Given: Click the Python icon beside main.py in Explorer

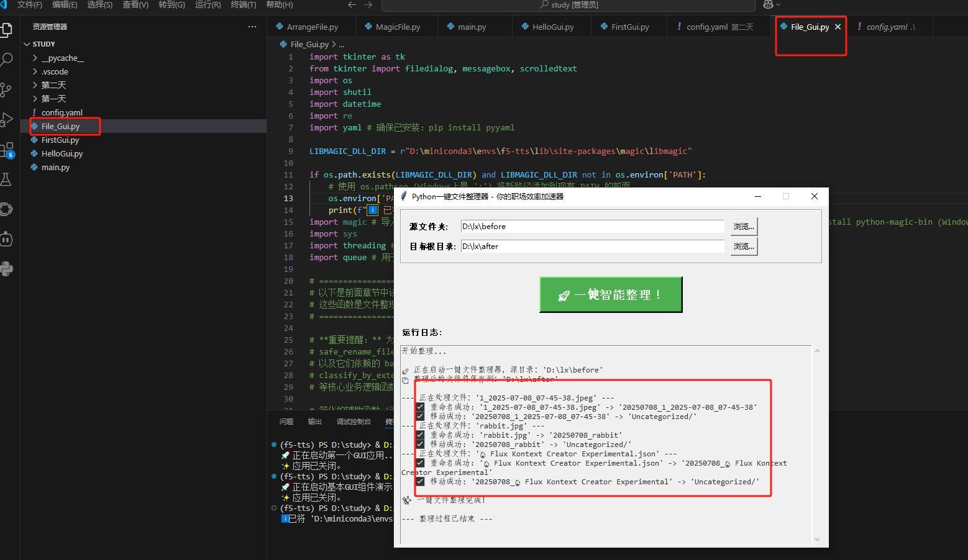Looking at the screenshot, I should click(34, 167).
